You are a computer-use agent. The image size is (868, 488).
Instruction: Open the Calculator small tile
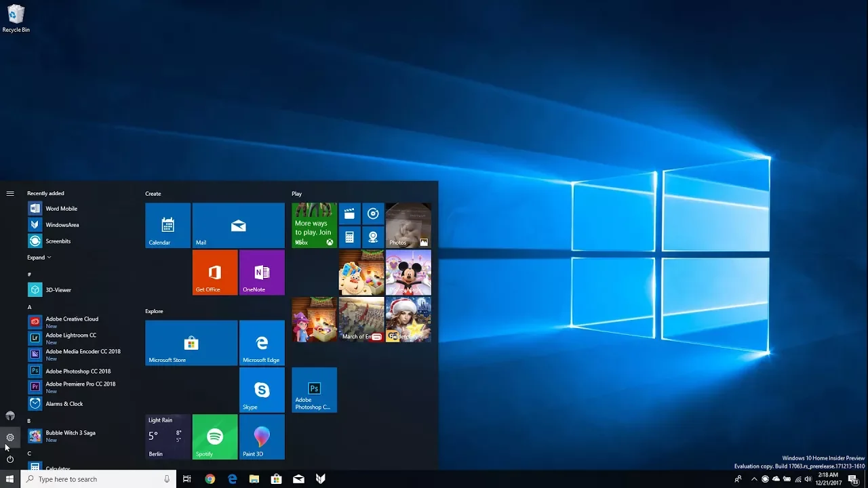tap(349, 237)
